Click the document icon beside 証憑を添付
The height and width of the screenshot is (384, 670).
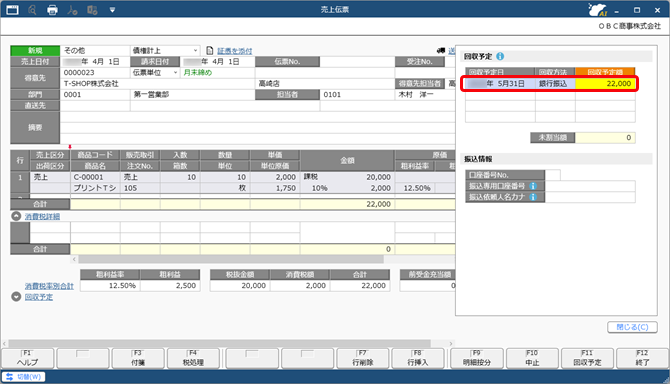pos(209,51)
